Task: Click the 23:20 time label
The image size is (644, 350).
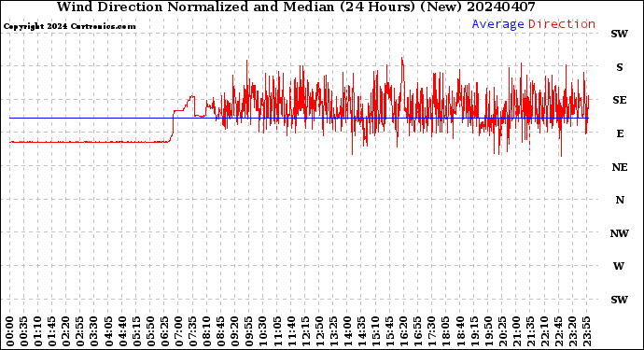Action: point(572,331)
